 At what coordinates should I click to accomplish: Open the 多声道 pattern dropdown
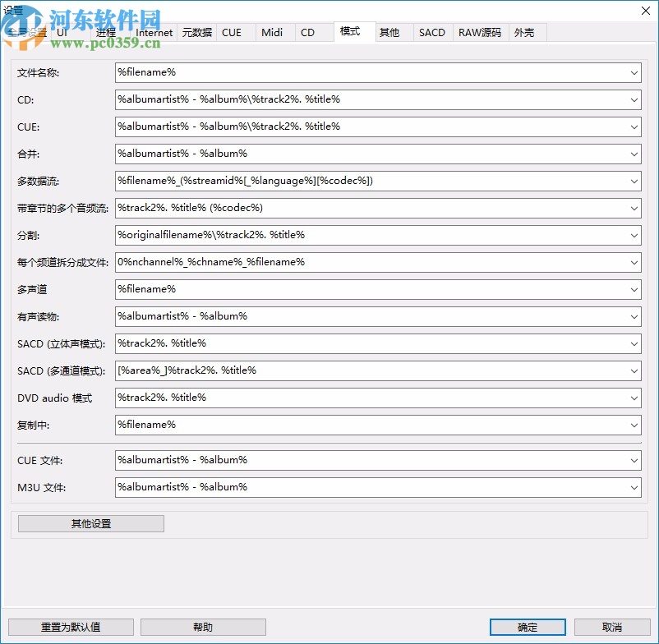634,289
